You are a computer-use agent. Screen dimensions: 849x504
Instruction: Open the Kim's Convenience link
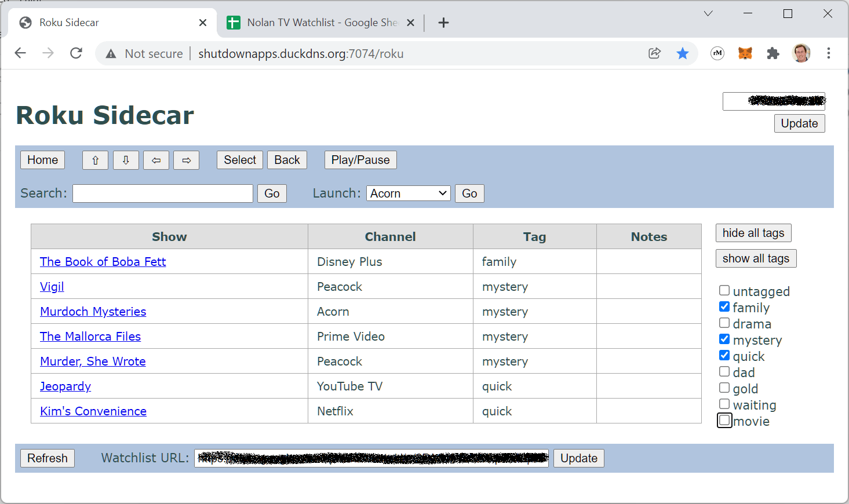[93, 411]
